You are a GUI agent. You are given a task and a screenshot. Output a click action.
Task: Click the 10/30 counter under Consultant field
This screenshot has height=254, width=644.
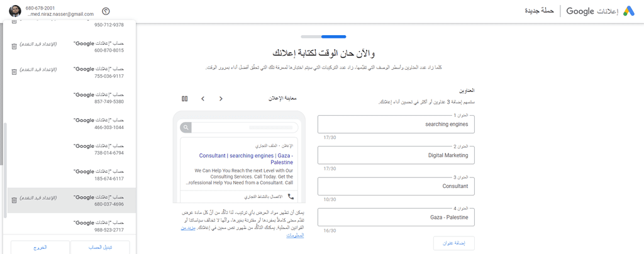pos(330,199)
